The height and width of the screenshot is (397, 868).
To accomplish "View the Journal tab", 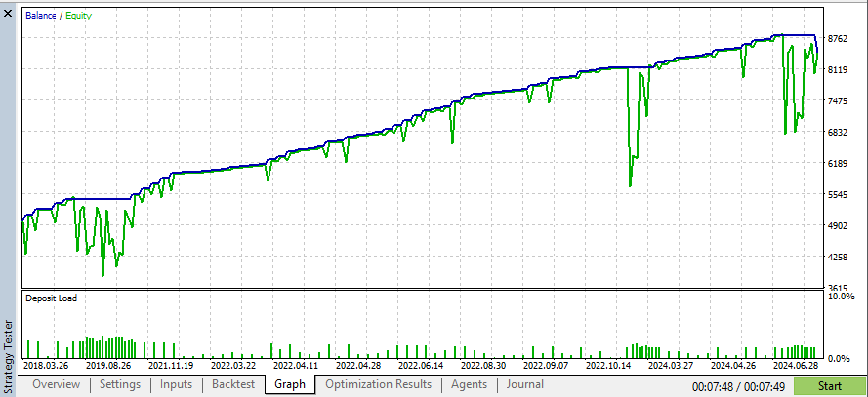I will coord(524,384).
